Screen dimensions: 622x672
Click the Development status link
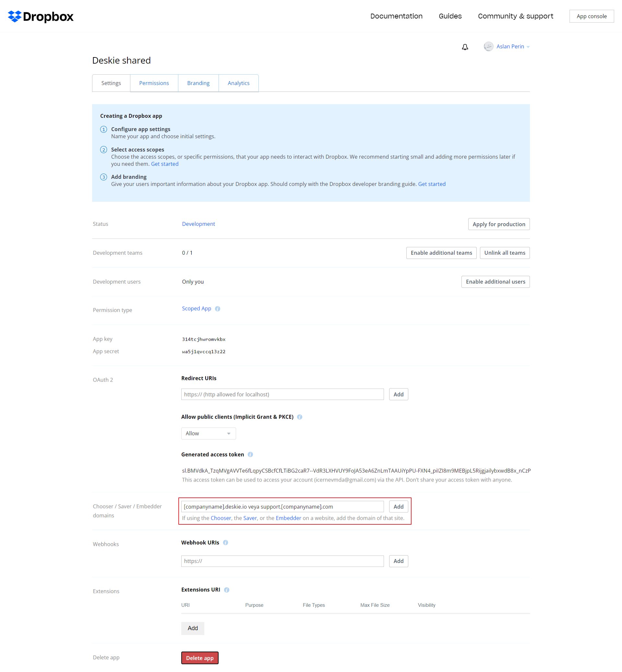(198, 224)
